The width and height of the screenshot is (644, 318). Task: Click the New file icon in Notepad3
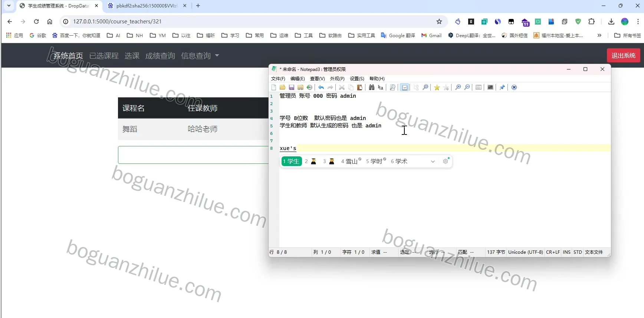pyautogui.click(x=274, y=87)
